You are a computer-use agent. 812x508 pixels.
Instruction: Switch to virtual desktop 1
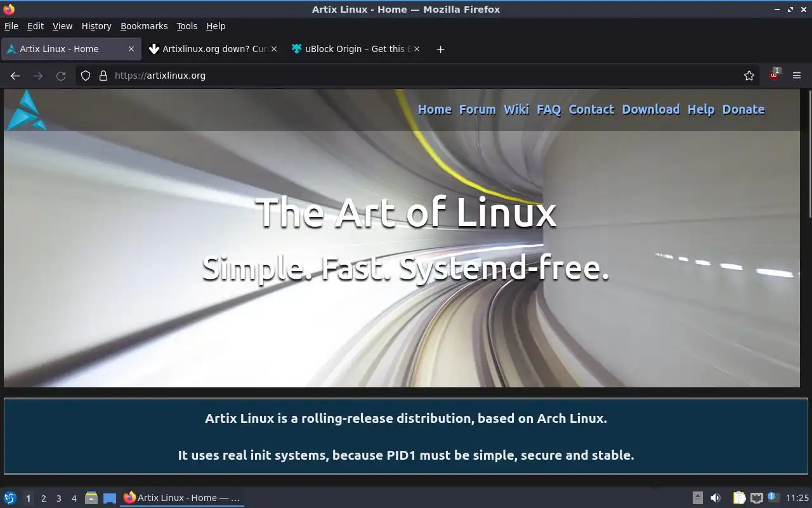[x=28, y=498]
